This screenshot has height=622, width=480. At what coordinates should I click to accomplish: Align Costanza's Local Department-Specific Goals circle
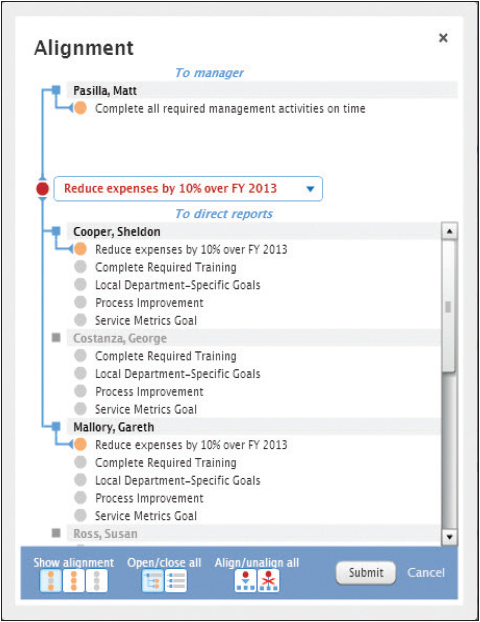click(80, 373)
